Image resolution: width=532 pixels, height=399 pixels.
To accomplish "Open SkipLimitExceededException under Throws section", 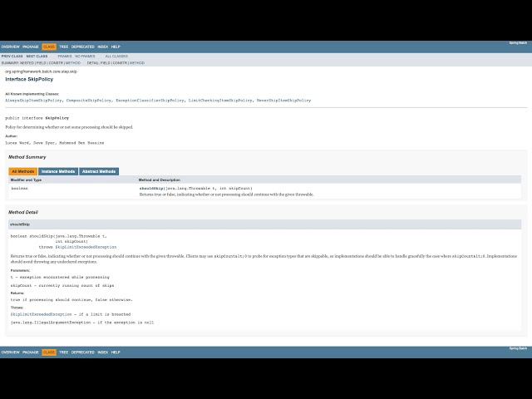I will point(41,314).
